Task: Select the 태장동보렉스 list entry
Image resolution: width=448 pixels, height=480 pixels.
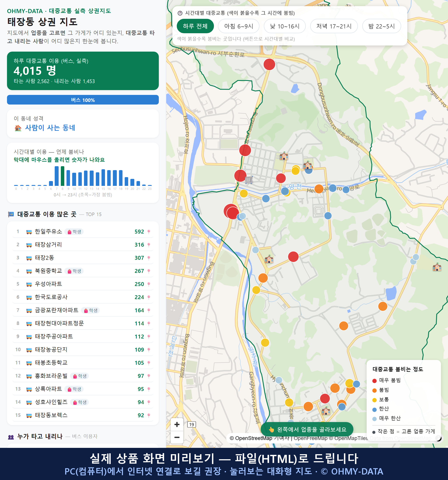Action: [83, 415]
